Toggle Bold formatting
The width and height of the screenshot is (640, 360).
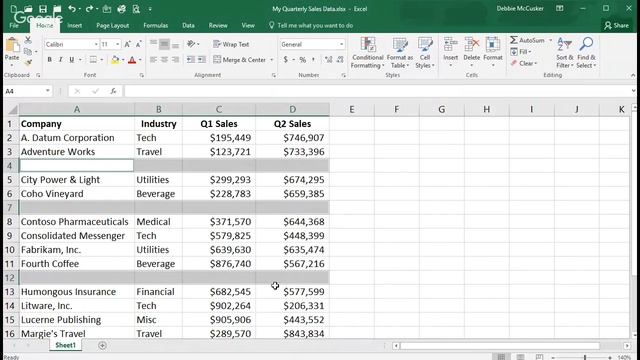[49, 60]
